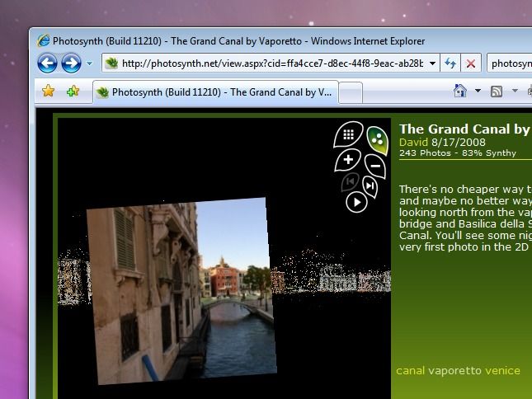This screenshot has height=399, width=532.
Task: Skip to the next photo
Action: tap(370, 186)
